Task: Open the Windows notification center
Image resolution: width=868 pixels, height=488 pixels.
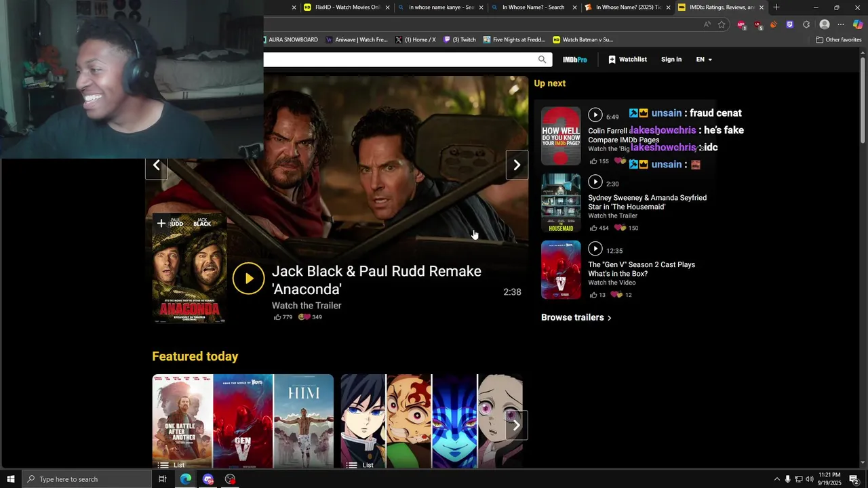Action: click(854, 479)
